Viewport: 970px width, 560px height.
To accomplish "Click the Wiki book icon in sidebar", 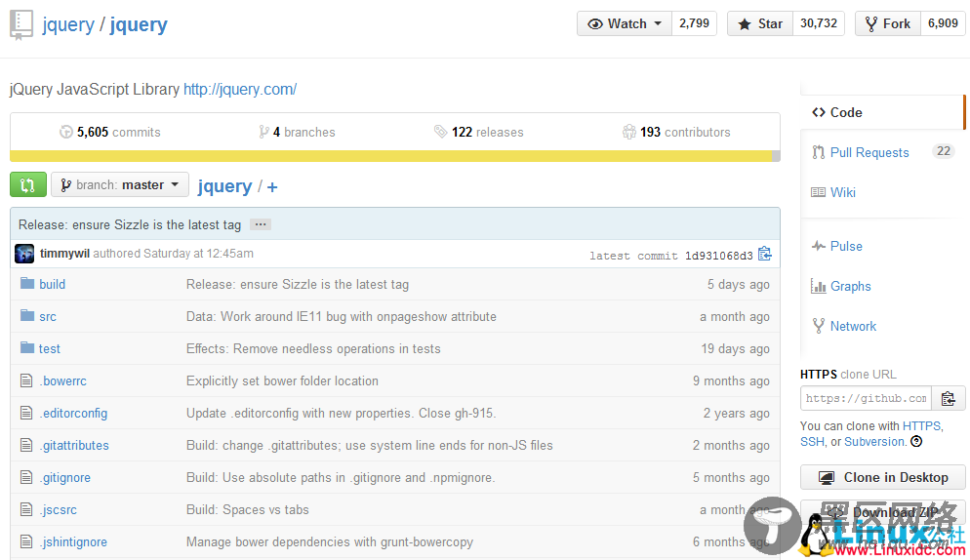I will (818, 192).
